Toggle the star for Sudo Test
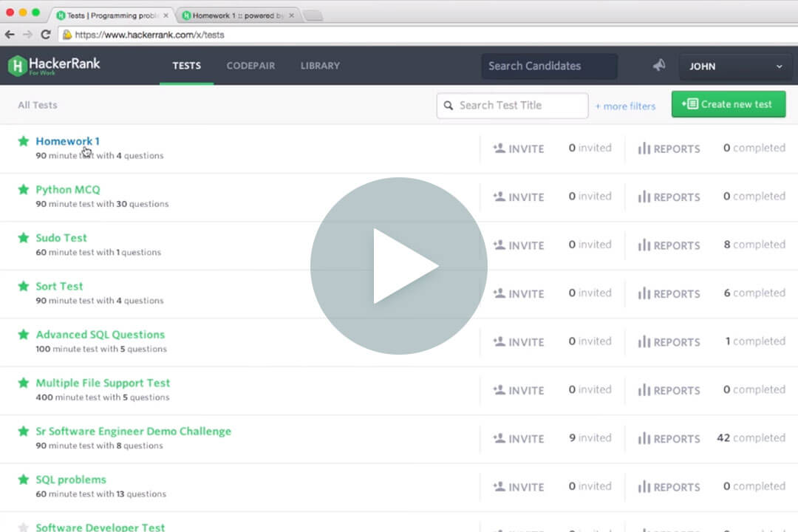The image size is (798, 532). [x=24, y=238]
